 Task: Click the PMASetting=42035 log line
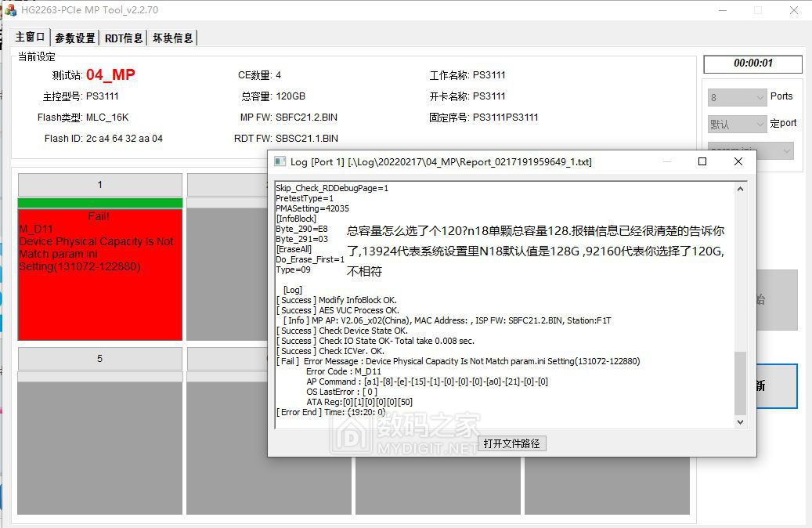pyautogui.click(x=312, y=208)
